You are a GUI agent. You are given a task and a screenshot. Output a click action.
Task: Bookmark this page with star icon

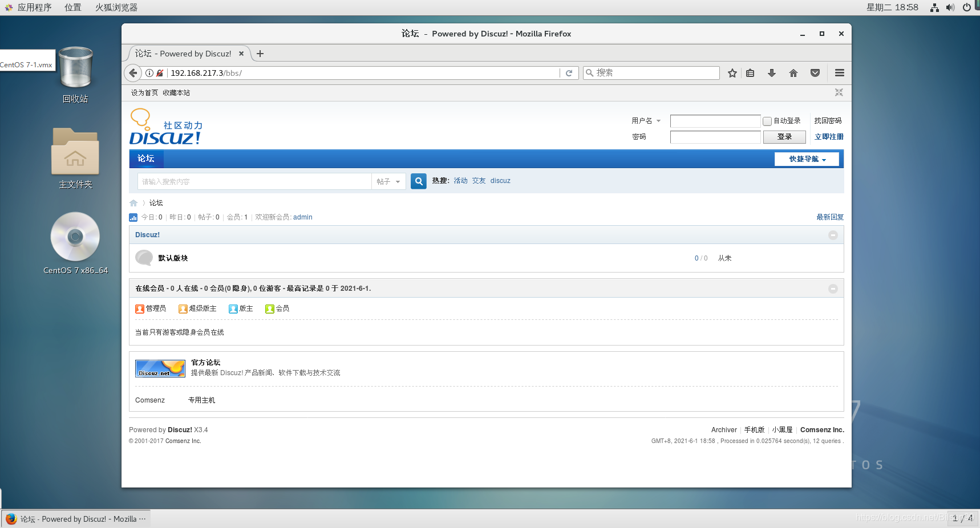(x=732, y=73)
